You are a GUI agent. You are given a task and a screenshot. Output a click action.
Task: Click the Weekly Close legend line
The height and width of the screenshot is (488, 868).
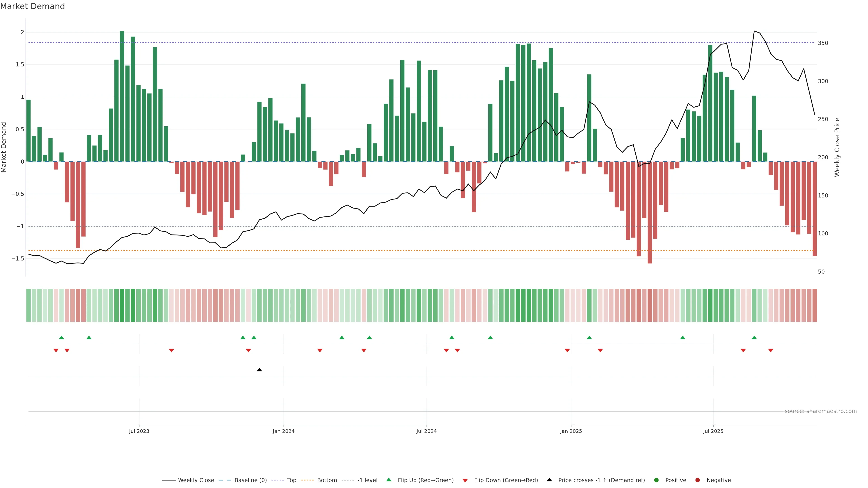point(169,480)
